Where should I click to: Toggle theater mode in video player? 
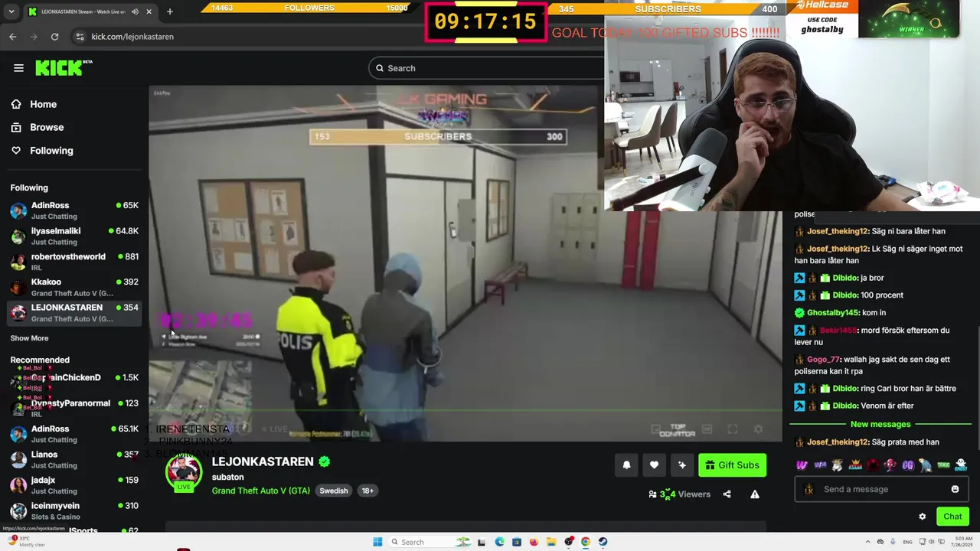click(707, 429)
